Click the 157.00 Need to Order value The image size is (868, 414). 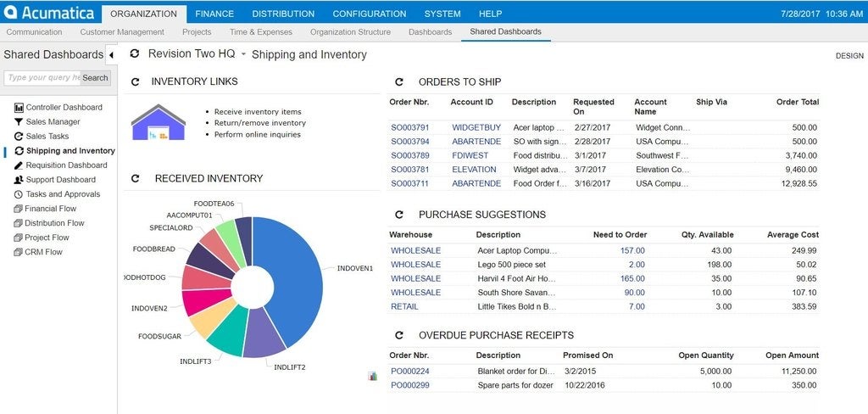point(632,250)
